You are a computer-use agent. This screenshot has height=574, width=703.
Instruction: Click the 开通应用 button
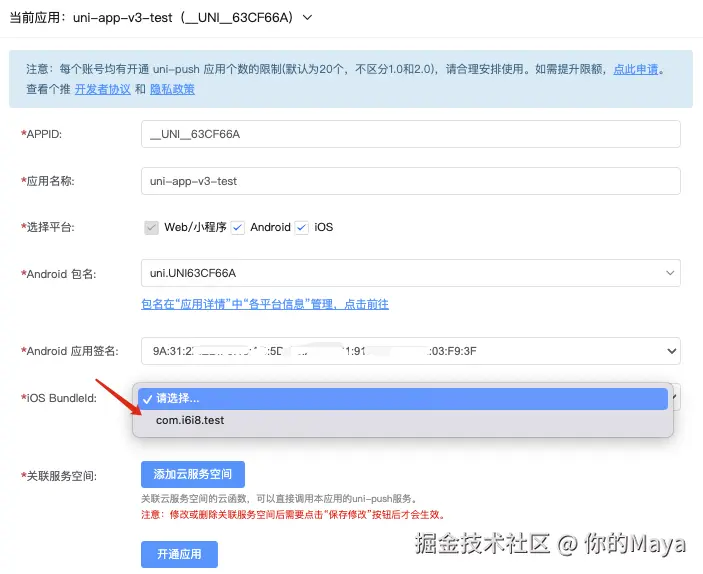tap(179, 554)
